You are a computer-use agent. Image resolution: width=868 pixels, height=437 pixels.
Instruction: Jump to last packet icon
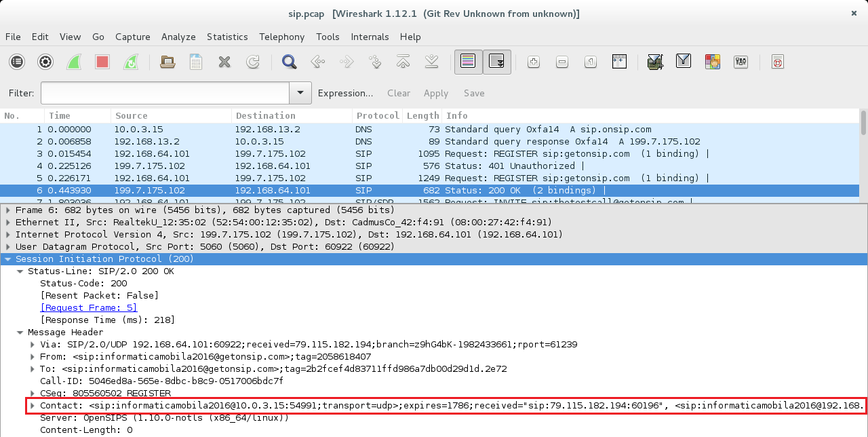(x=432, y=62)
